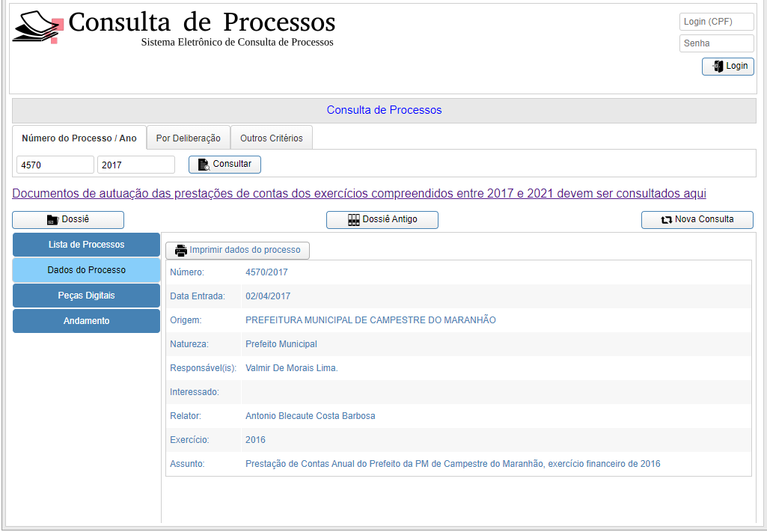The height and width of the screenshot is (532, 767).
Task: Click the Natureza value Prefeito Municipal
Action: pyautogui.click(x=281, y=344)
